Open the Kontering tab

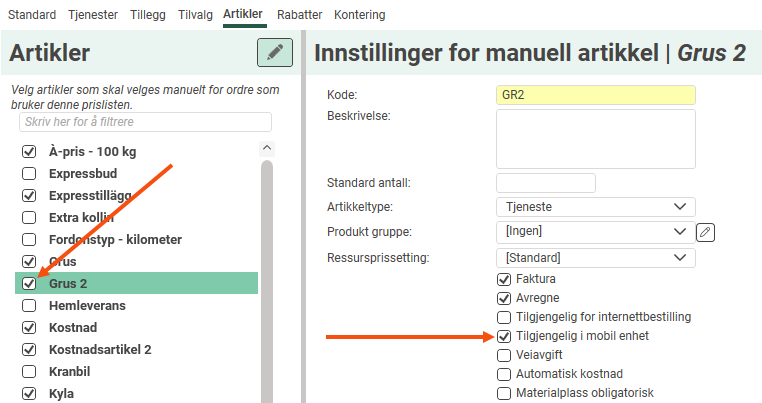pos(360,15)
